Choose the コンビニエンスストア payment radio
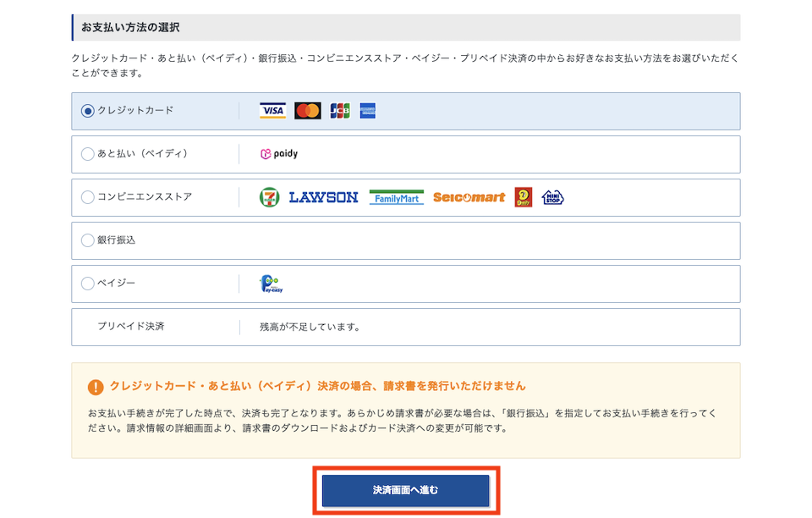812x518 pixels. pyautogui.click(x=87, y=197)
